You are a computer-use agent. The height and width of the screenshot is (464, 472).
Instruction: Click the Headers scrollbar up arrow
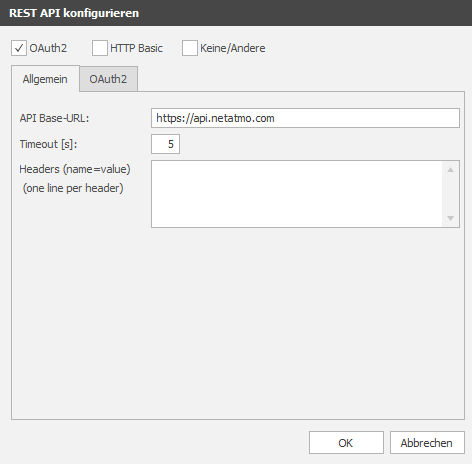tap(451, 170)
